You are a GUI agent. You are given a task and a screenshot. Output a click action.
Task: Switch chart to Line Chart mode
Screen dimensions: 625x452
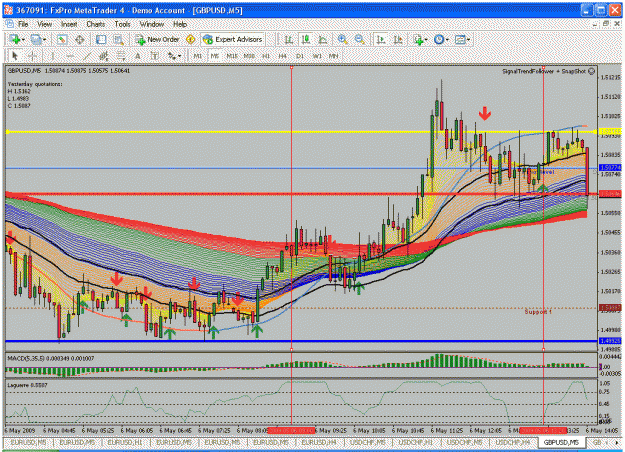(322, 39)
